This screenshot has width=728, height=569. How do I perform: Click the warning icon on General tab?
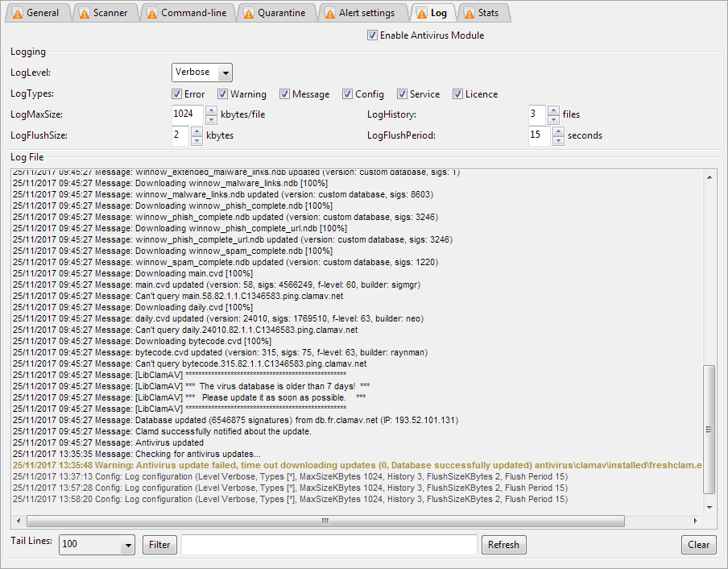click(16, 13)
